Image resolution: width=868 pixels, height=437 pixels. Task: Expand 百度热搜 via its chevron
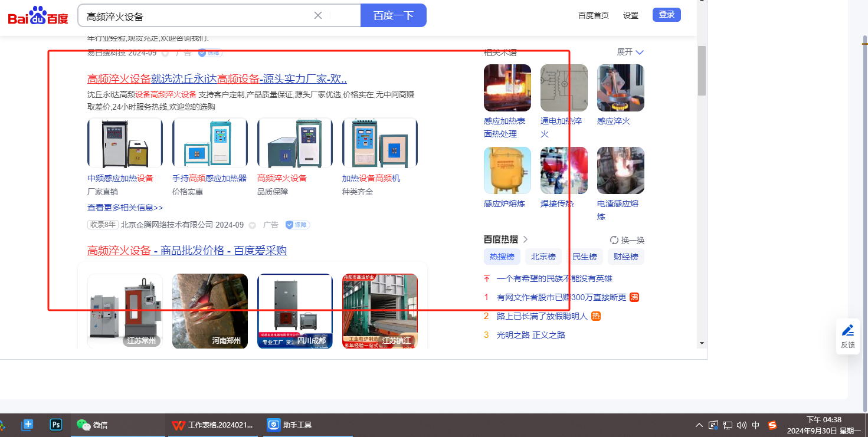(x=525, y=239)
